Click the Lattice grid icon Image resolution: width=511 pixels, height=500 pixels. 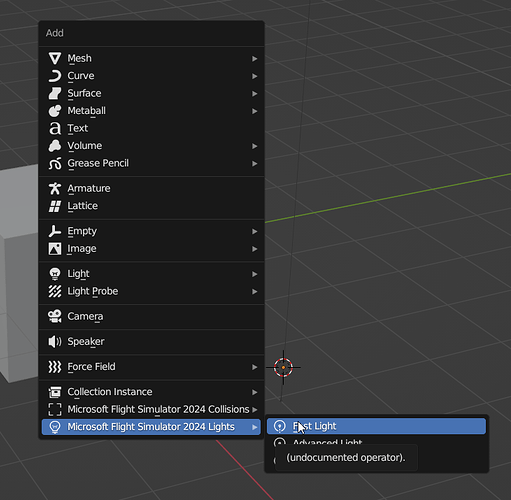click(55, 206)
